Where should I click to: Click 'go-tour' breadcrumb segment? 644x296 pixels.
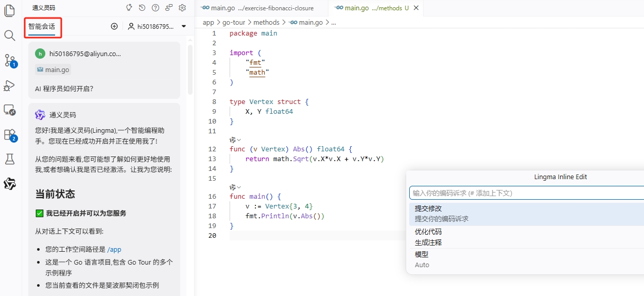pos(234,23)
